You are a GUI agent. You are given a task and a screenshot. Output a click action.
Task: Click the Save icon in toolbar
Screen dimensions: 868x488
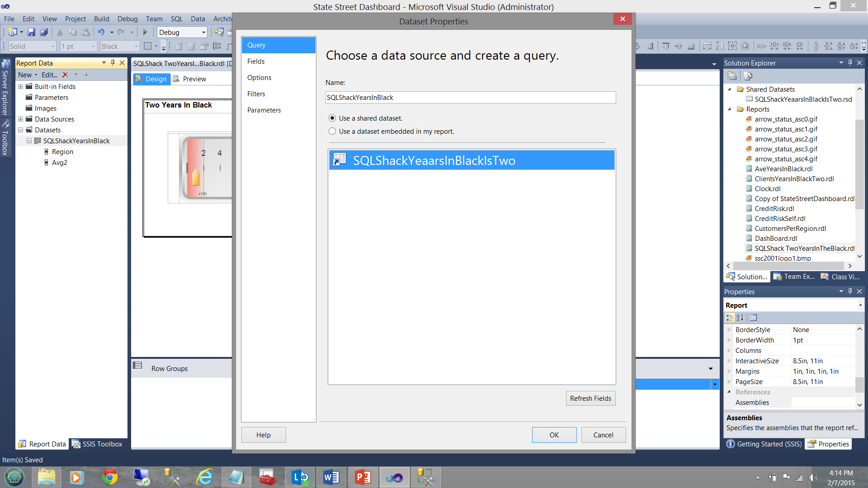[31, 32]
